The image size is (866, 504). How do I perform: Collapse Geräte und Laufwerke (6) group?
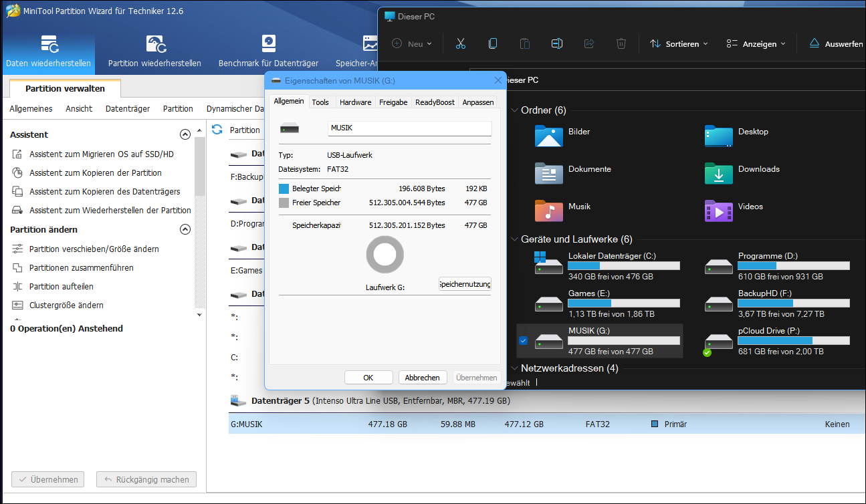coord(514,239)
